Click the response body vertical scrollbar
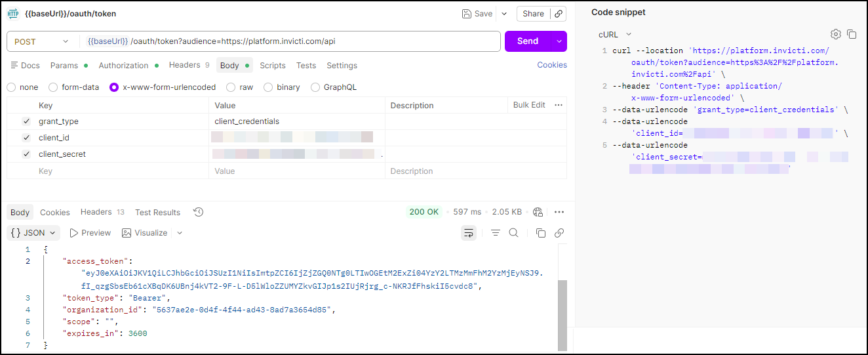Screen dimensions: 868x355 coord(562,315)
